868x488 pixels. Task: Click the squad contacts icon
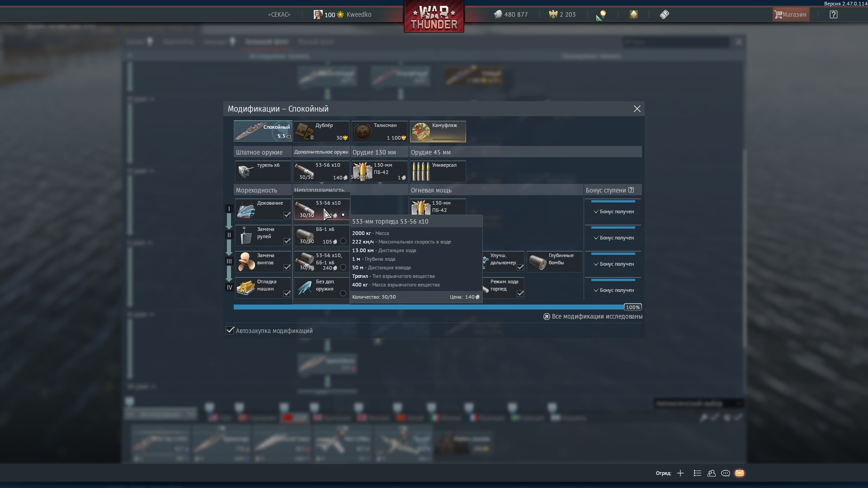point(712,473)
